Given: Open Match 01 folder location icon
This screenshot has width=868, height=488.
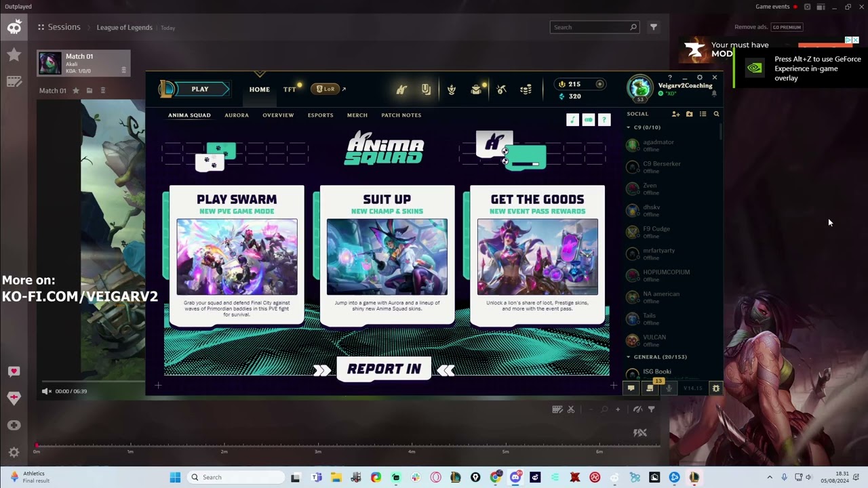Looking at the screenshot, I should pos(89,90).
